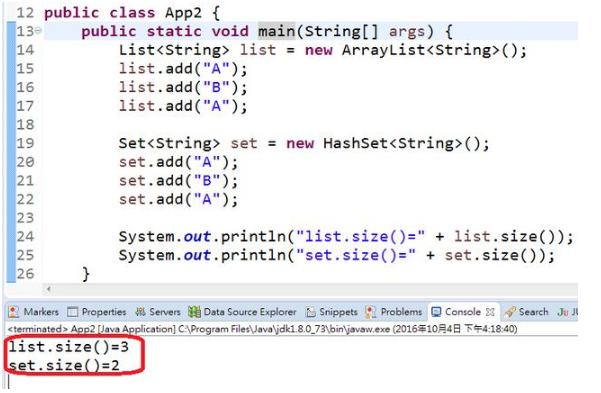This screenshot has height=393, width=601.
Task: Place the cursor on the main method name
Action: (x=276, y=31)
